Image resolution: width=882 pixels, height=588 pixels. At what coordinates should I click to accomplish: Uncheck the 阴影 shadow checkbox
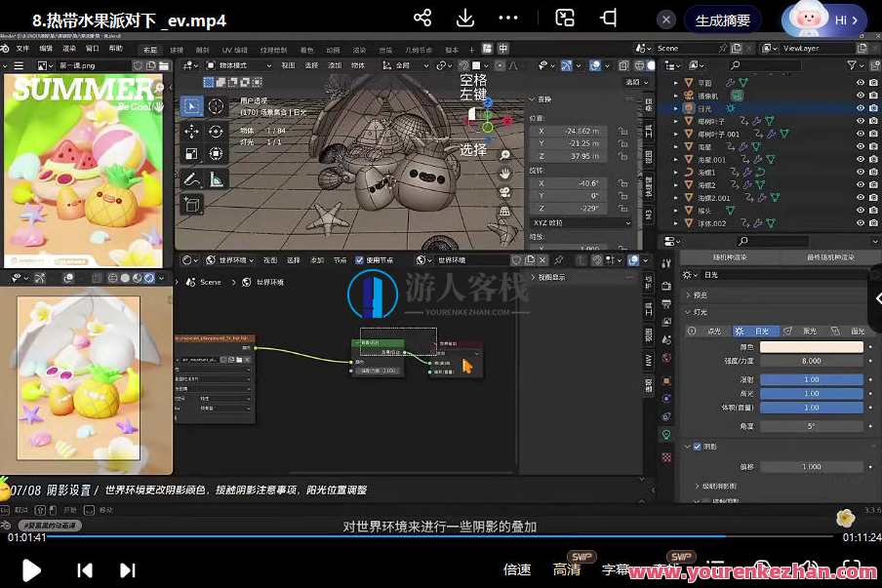[x=697, y=447]
